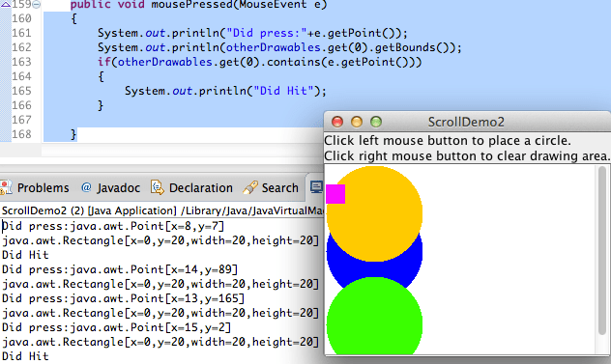Minimize ScrollDemo2 window with yellow button
Screen dimensions: 611x364
pyautogui.click(x=357, y=122)
